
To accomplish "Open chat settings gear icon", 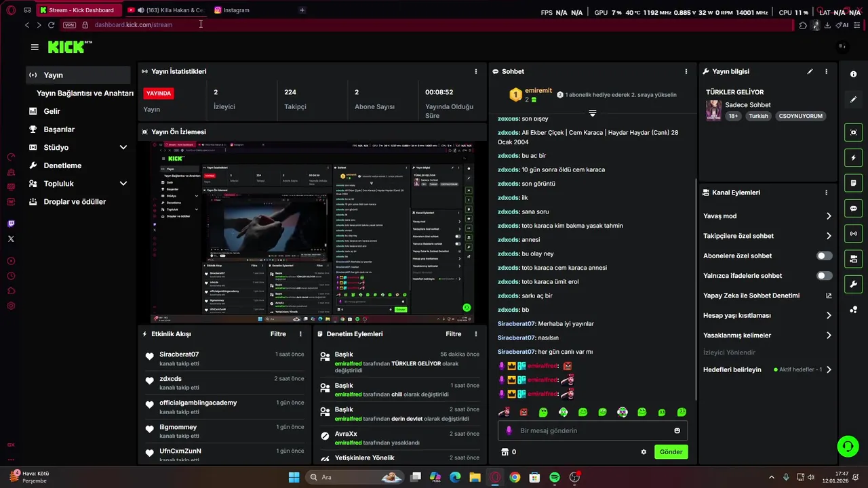I will coord(644,452).
